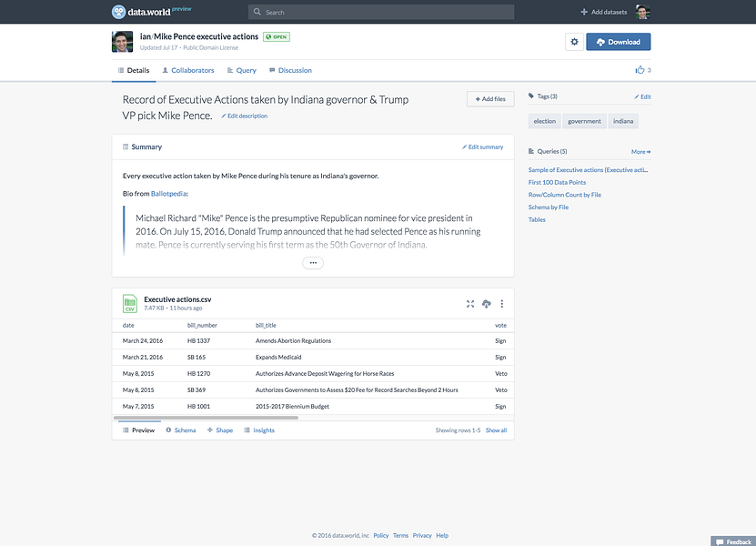Select the Schema tab under file preview
The width and height of the screenshot is (756, 546).
click(x=181, y=430)
